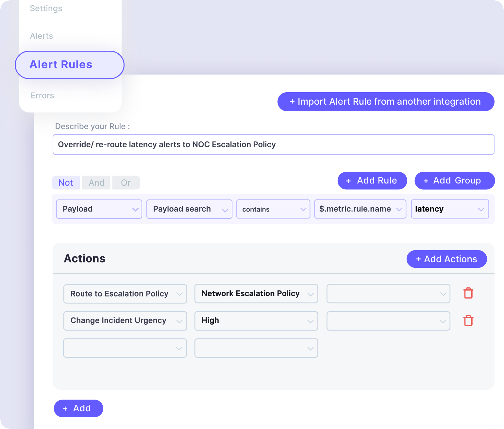Open the Errors section
The image size is (504, 429).
(42, 95)
